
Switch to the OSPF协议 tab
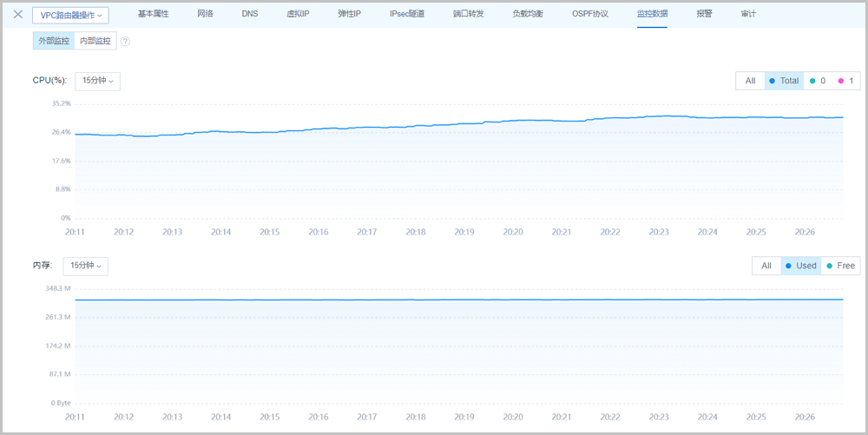pyautogui.click(x=590, y=15)
